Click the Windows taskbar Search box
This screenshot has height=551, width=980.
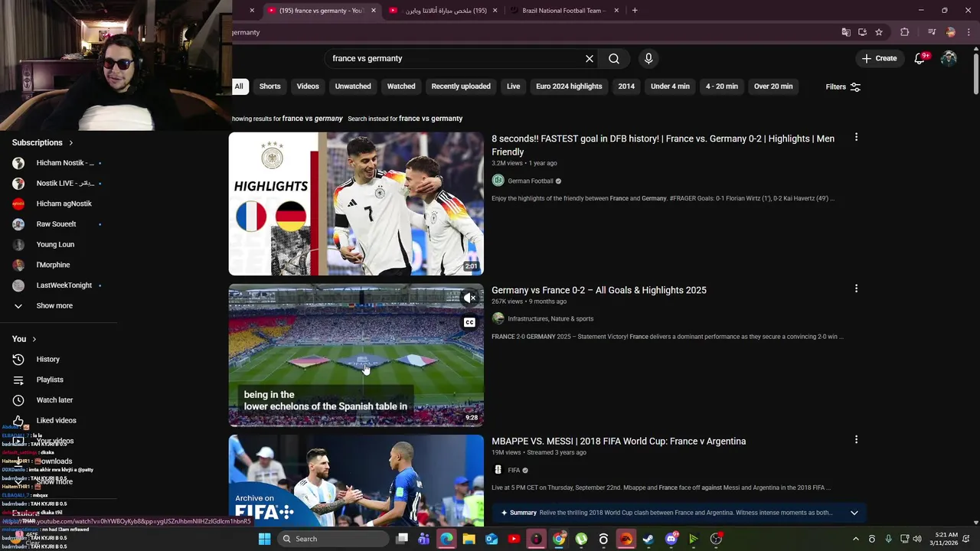pyautogui.click(x=332, y=539)
